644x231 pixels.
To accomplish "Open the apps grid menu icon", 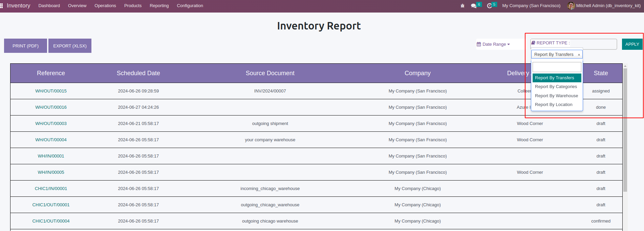I will [x=2, y=6].
